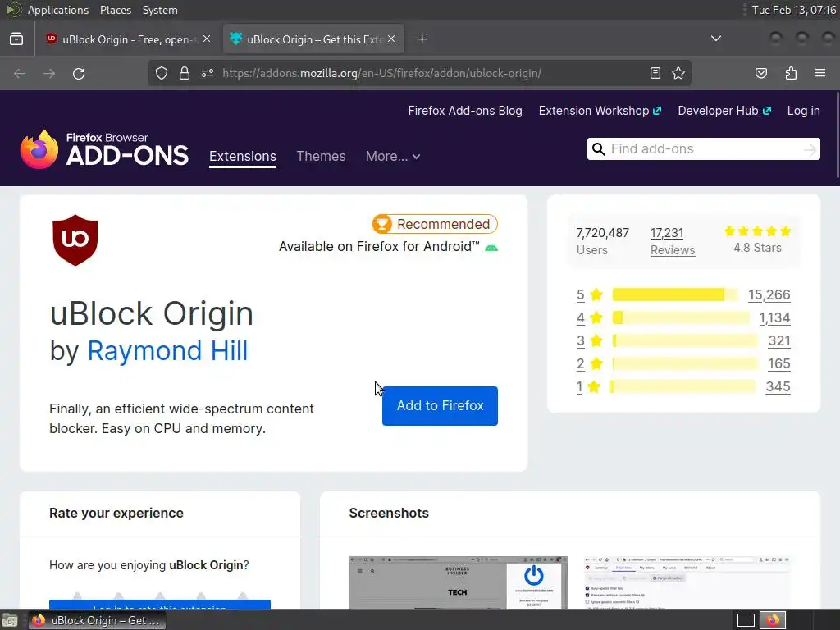Open the Developer Hub link
Viewport: 840px width, 630px height.
click(x=724, y=111)
